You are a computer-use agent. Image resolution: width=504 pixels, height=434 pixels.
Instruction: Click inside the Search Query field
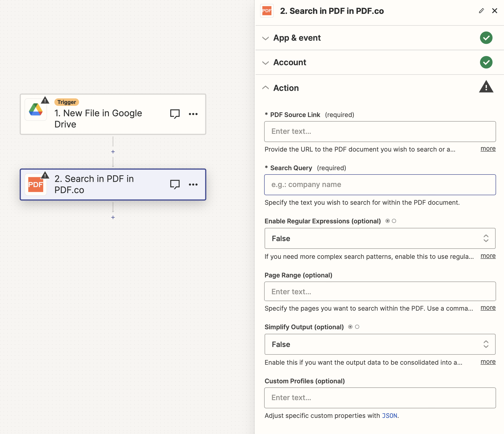(380, 185)
